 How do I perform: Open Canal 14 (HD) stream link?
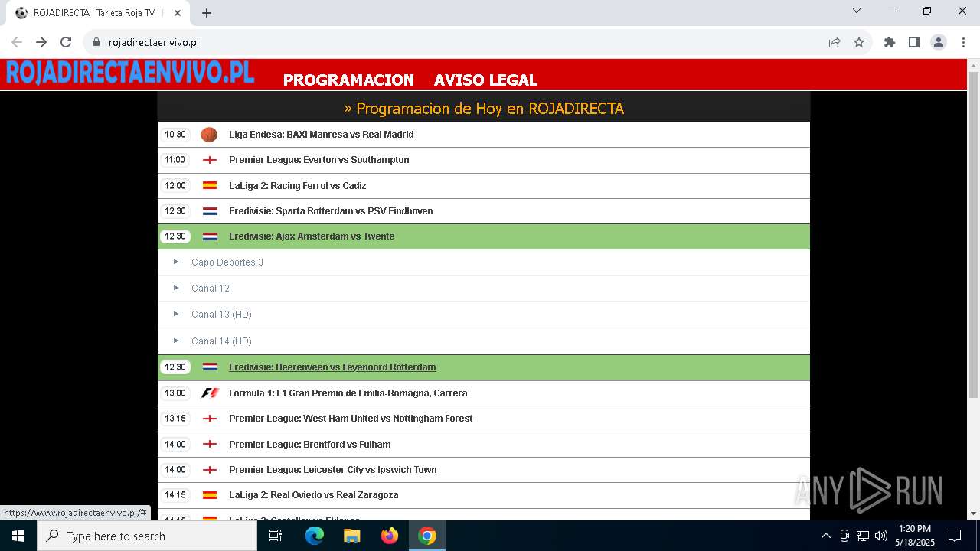[x=221, y=341]
